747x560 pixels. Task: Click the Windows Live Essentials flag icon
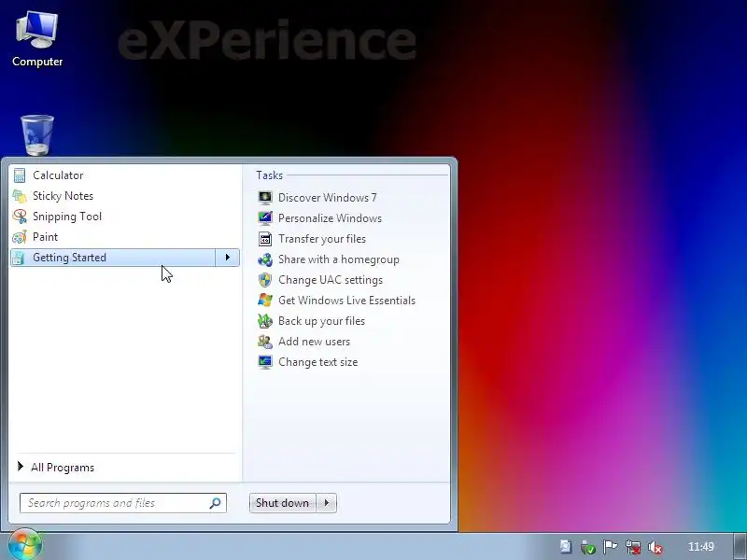point(265,301)
